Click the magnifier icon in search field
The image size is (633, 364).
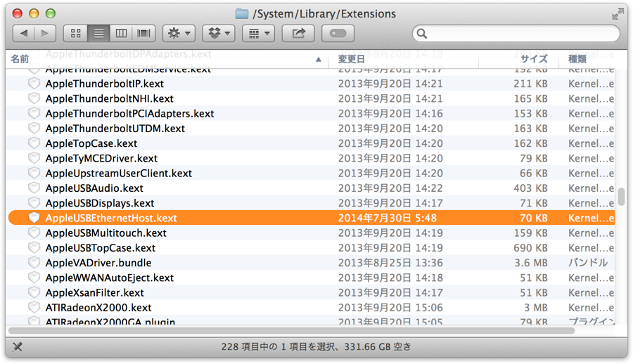click(x=422, y=34)
